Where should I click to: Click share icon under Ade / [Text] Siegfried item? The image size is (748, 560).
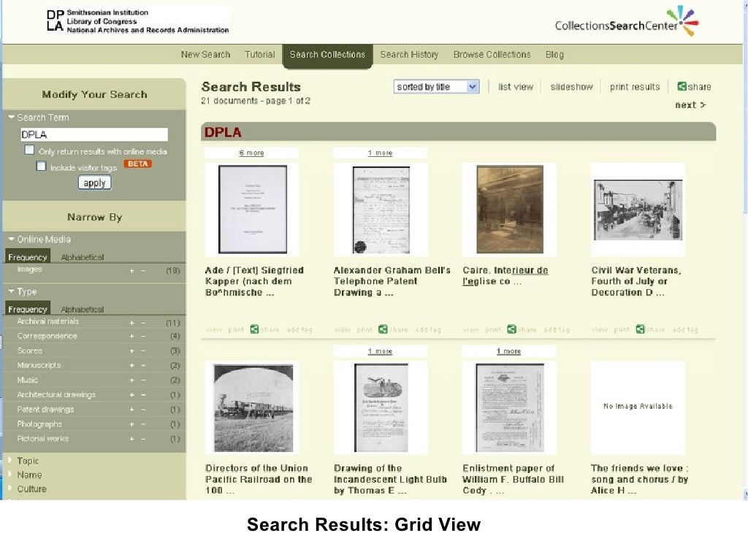point(254,329)
